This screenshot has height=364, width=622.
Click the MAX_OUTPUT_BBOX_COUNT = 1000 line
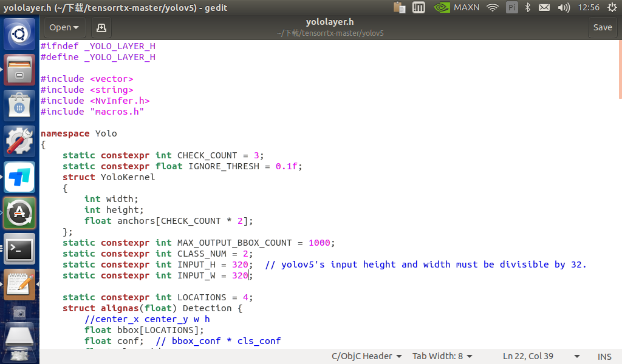tap(199, 243)
